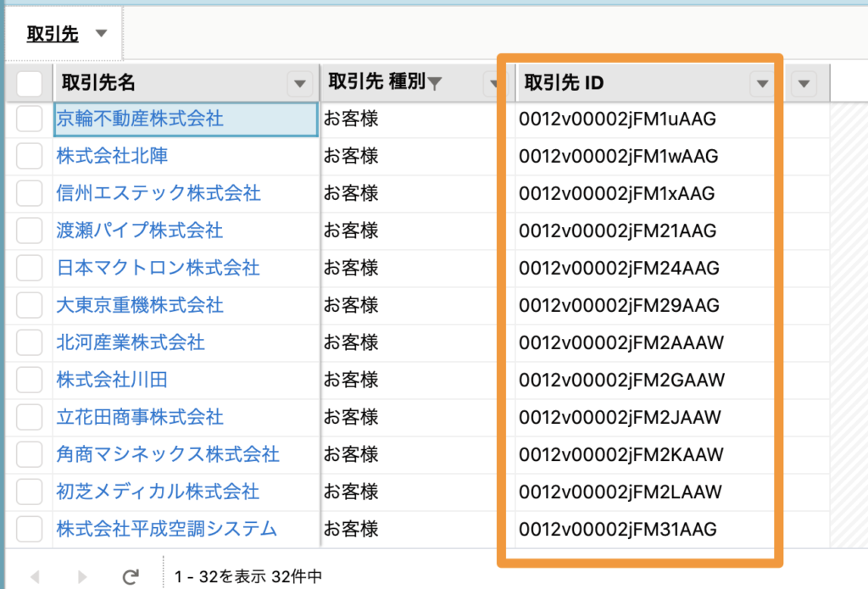Open the 初芝メディカル株式会社 account link

(158, 492)
